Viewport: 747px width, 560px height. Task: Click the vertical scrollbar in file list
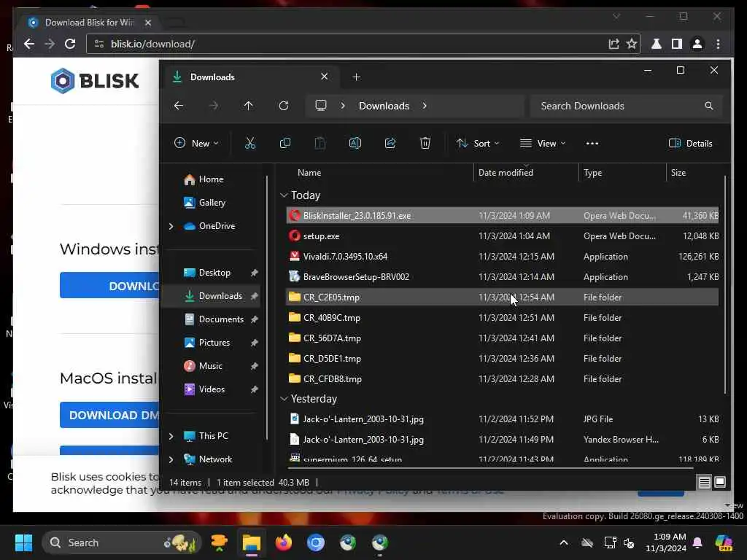pos(725,285)
